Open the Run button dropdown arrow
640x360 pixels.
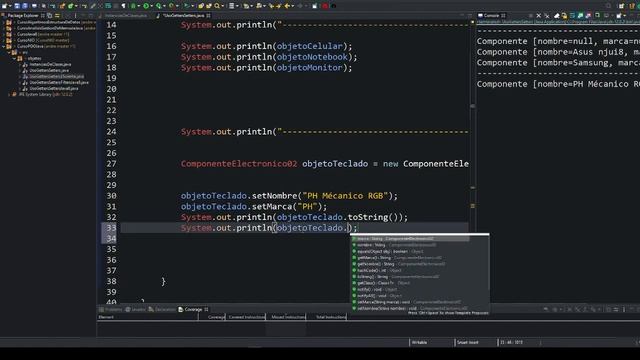151,6
